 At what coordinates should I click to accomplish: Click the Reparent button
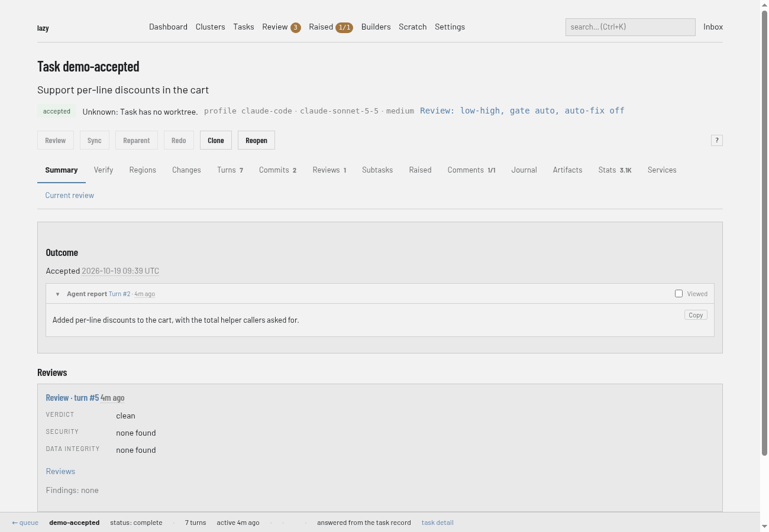point(137,140)
